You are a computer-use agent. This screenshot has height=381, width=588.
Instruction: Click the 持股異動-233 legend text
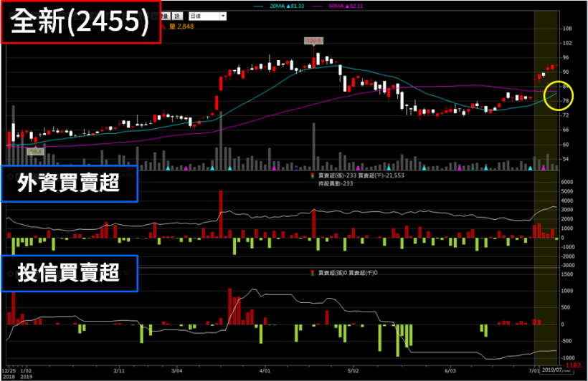pos(336,183)
